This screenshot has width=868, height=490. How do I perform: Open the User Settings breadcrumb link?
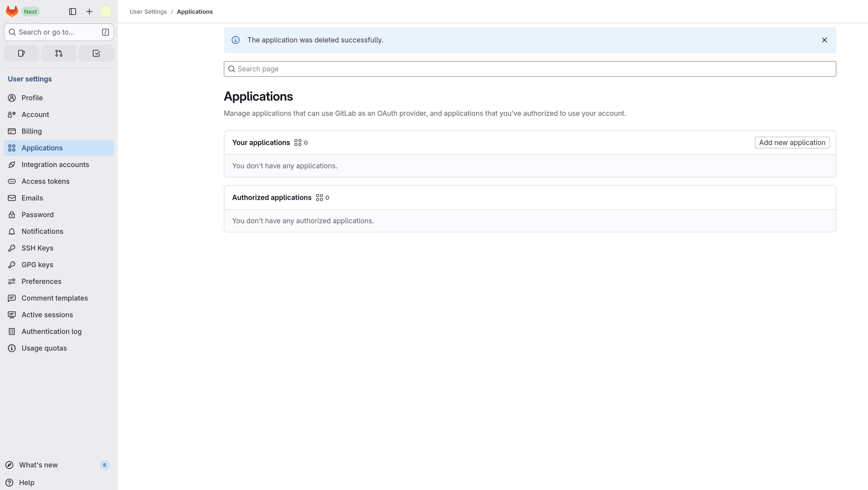point(148,11)
